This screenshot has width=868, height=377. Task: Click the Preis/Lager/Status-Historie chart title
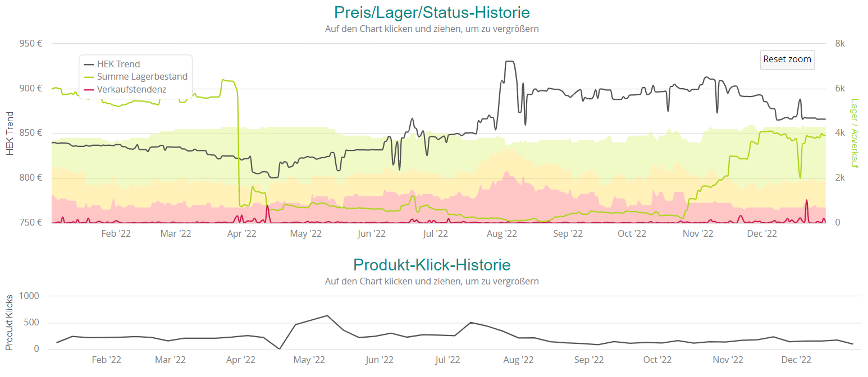[x=432, y=12]
